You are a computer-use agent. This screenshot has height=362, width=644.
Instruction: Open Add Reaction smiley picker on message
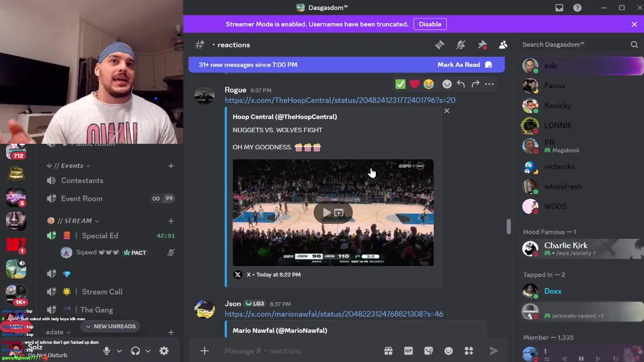tap(447, 84)
